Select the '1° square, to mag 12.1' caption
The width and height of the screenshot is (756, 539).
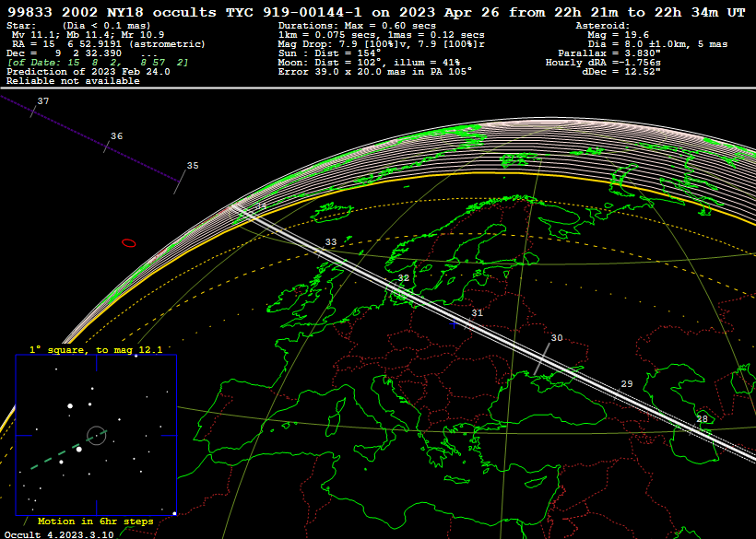[96, 350]
